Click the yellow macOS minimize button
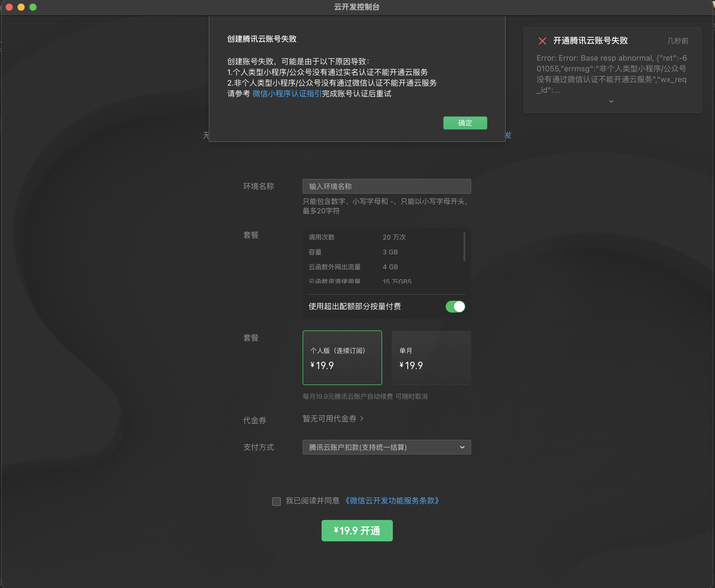 click(21, 7)
